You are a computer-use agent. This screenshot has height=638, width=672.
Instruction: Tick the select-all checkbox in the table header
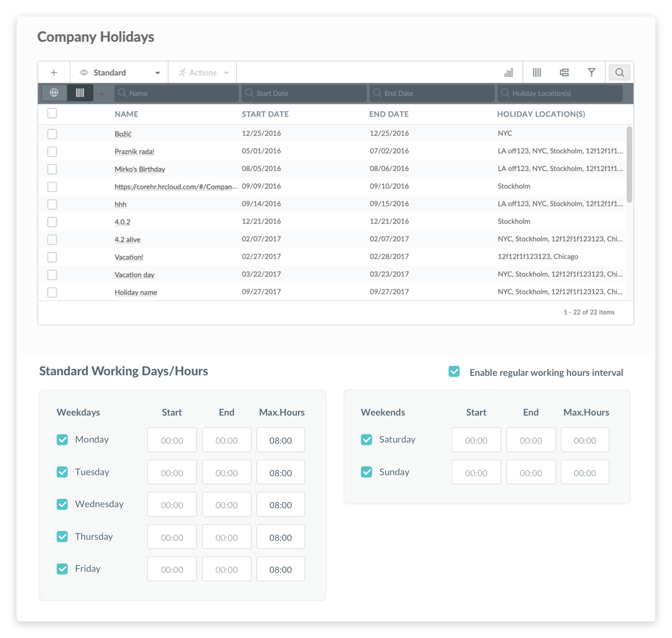(x=52, y=113)
